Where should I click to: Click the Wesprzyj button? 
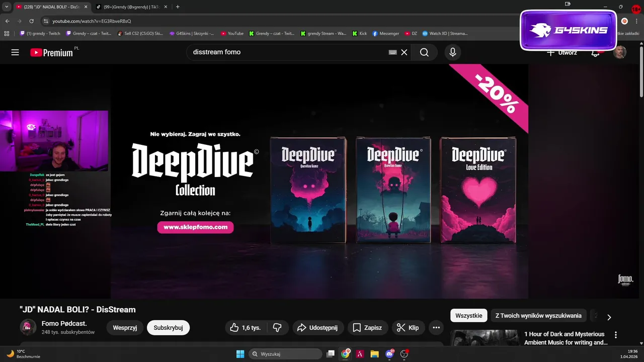tap(125, 328)
